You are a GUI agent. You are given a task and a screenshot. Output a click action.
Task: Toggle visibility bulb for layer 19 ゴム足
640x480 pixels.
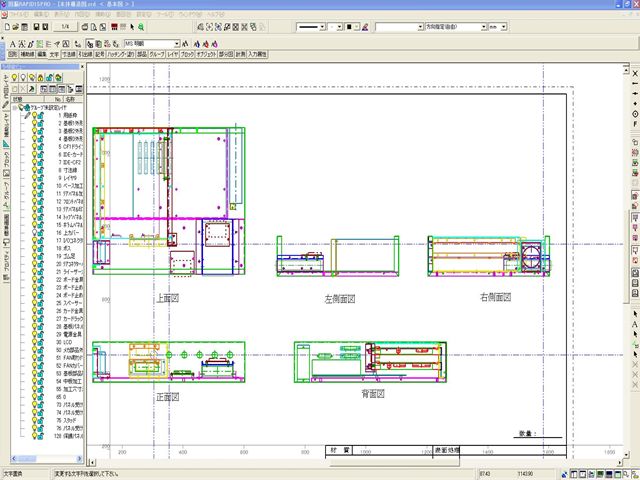click(34, 256)
